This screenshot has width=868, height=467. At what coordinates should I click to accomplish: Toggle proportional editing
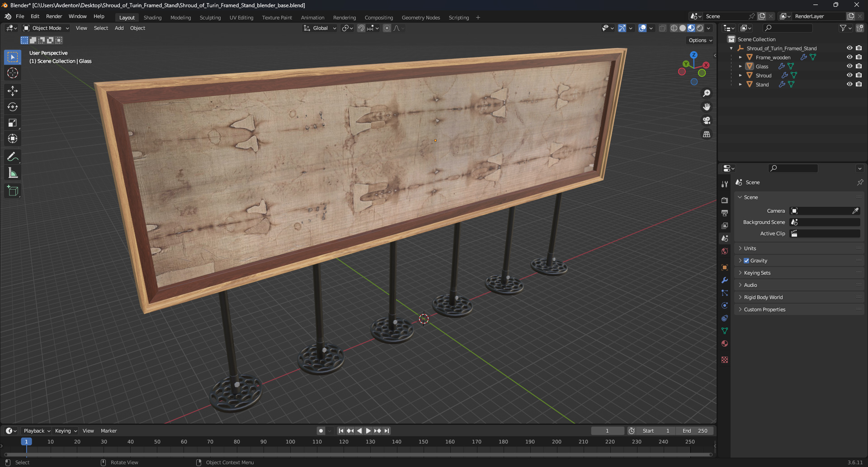[387, 28]
